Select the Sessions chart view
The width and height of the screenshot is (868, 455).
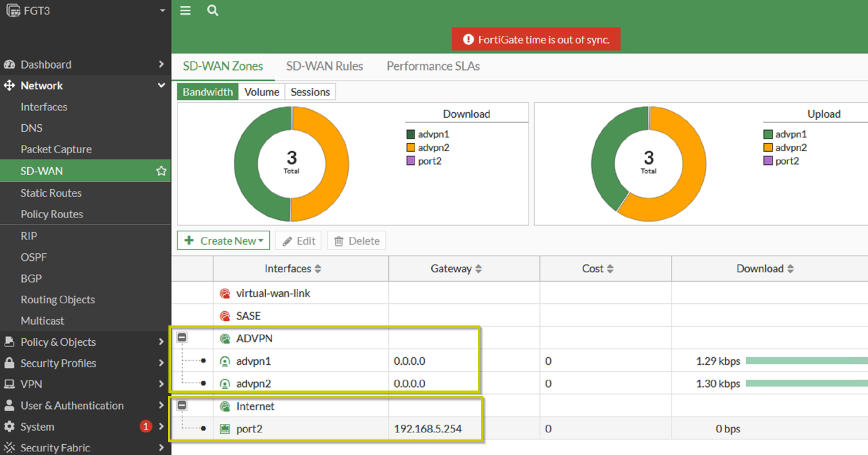tap(310, 92)
